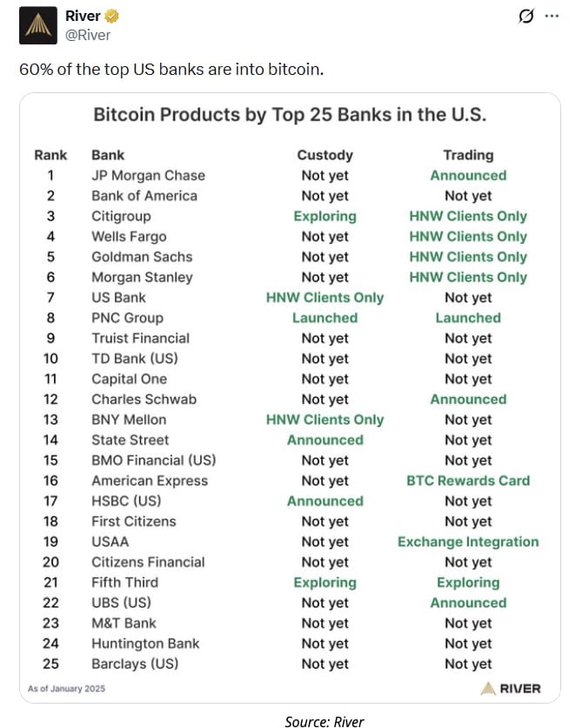The image size is (576, 728).
Task: Click the Bank column header
Action: click(x=108, y=155)
